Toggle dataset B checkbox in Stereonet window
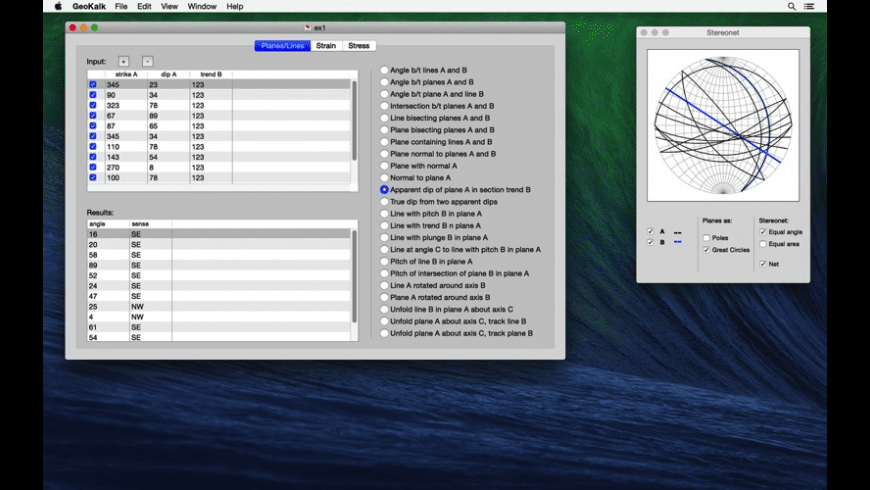The width and height of the screenshot is (870, 490). tap(650, 242)
